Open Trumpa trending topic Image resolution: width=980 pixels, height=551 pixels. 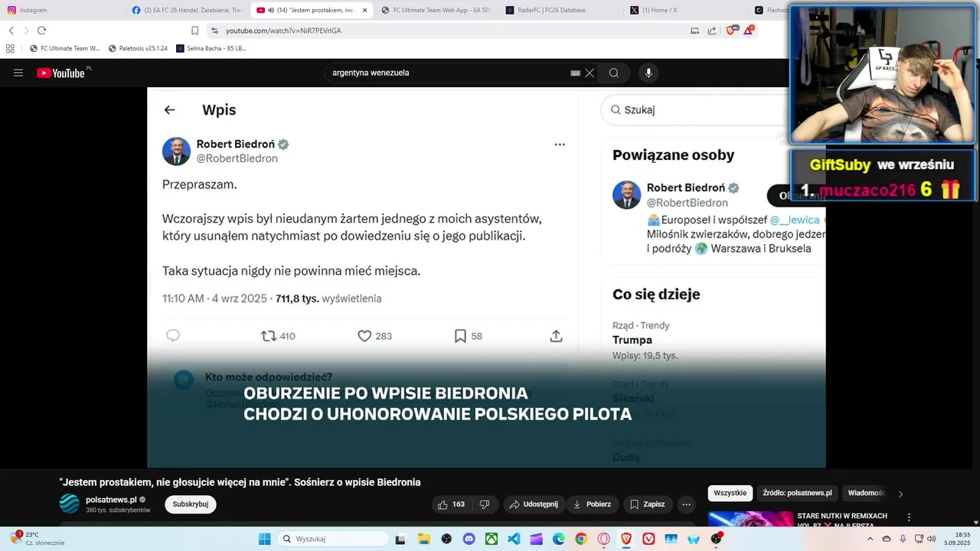coord(632,340)
